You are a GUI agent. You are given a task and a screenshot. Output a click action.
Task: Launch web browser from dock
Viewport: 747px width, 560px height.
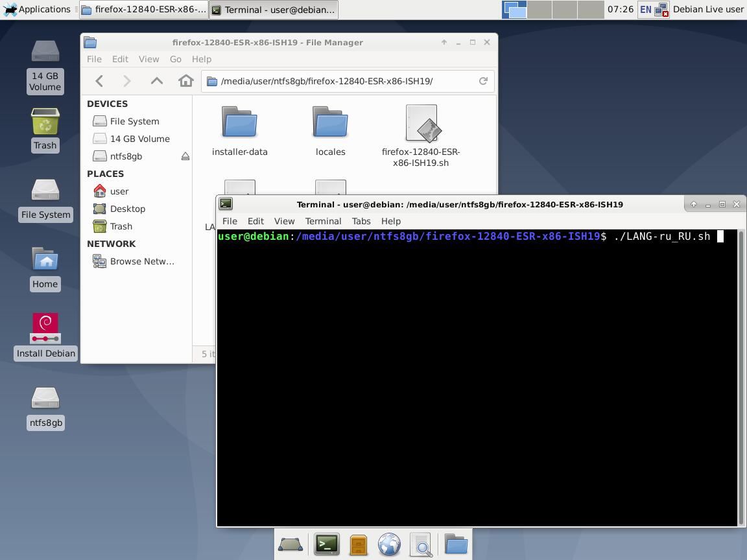[389, 544]
